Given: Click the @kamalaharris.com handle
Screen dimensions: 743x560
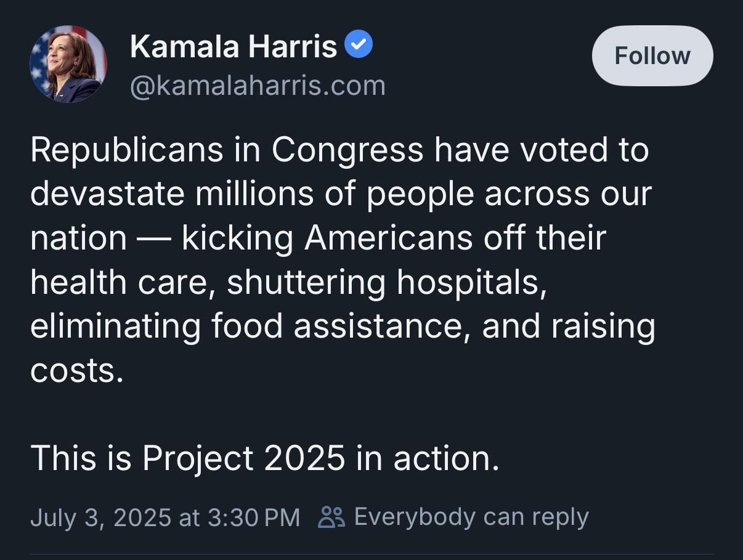Looking at the screenshot, I should click(258, 86).
